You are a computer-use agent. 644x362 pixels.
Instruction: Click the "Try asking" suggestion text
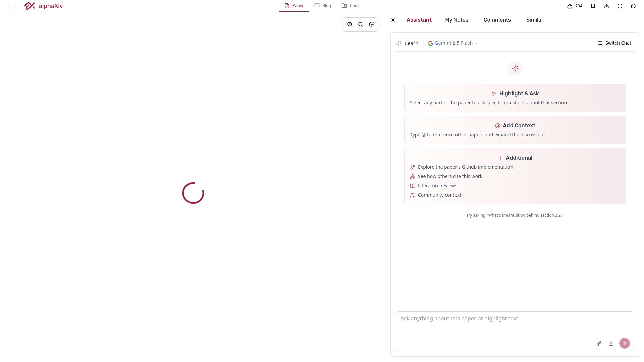pyautogui.click(x=515, y=215)
